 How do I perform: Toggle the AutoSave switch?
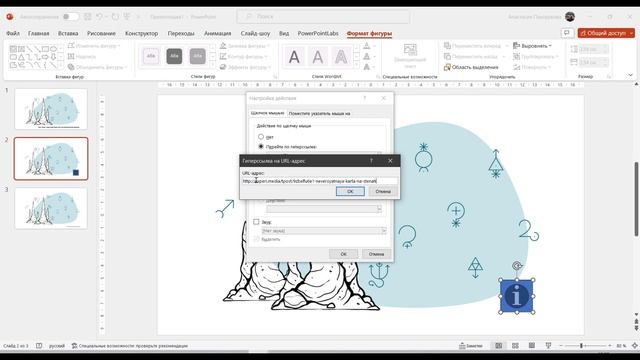point(71,17)
